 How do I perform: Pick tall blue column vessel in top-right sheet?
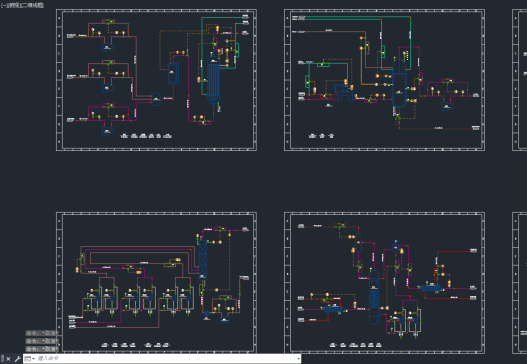tap(399, 84)
